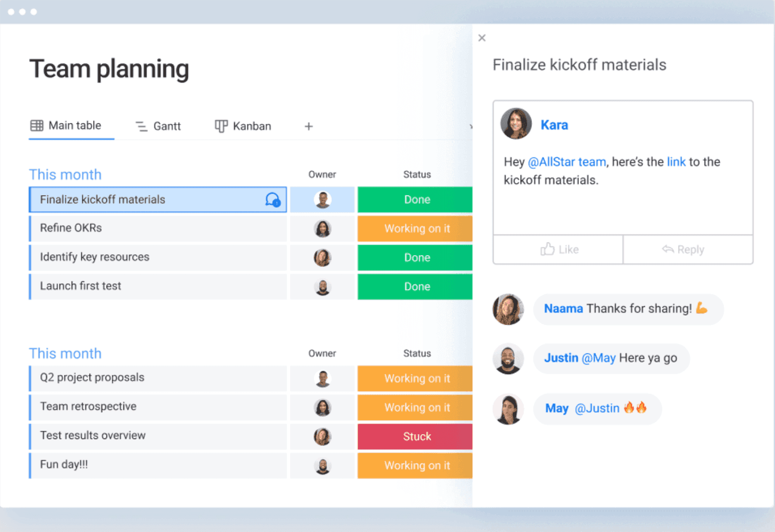Click owner avatar for Test results overview

pyautogui.click(x=323, y=436)
